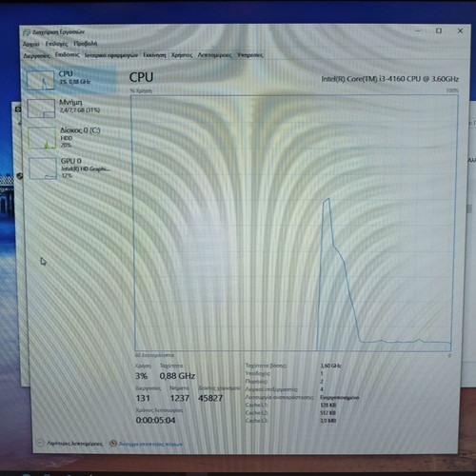Click the 131 processes value

pos(143,398)
